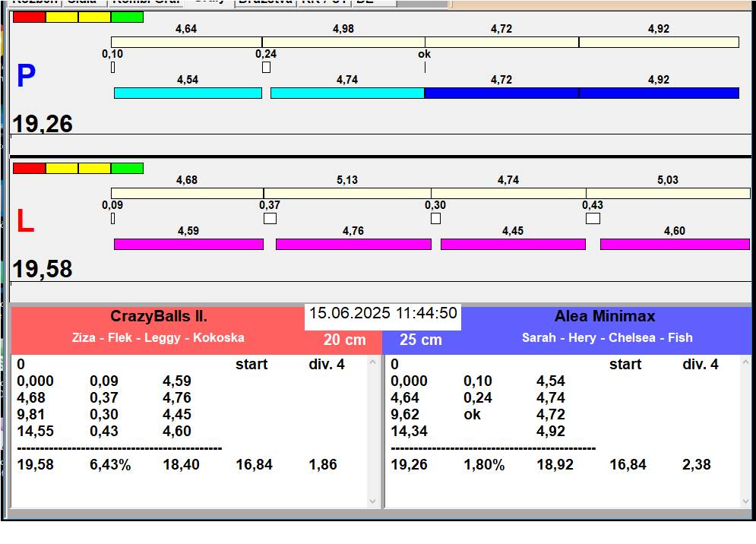Click the 18,92 value in Alea Minimax table

(x=555, y=464)
